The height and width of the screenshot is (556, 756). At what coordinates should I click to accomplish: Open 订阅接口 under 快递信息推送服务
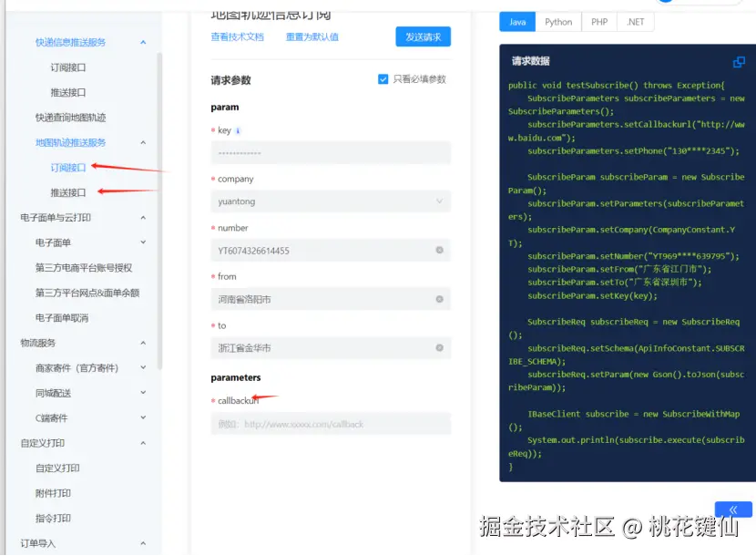coord(68,67)
